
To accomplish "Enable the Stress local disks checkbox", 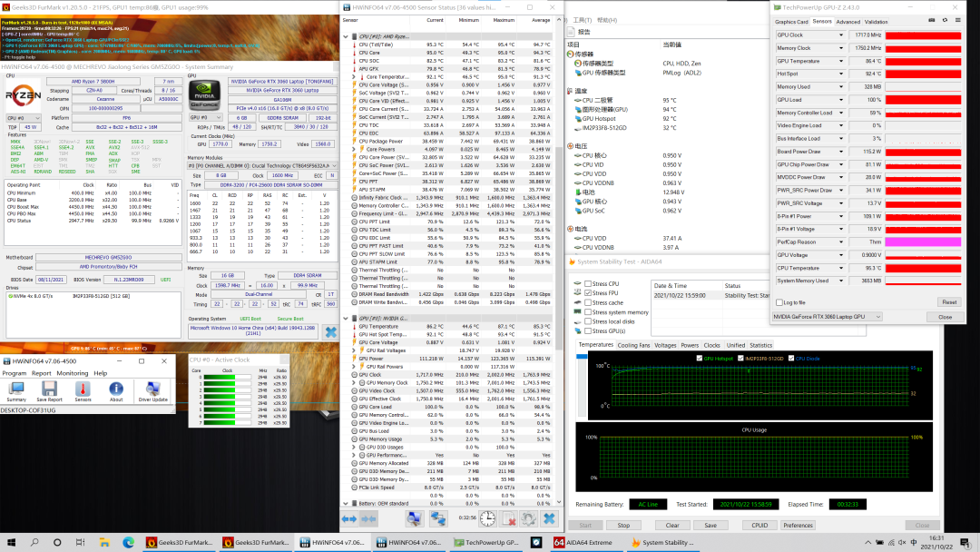I will coord(588,321).
